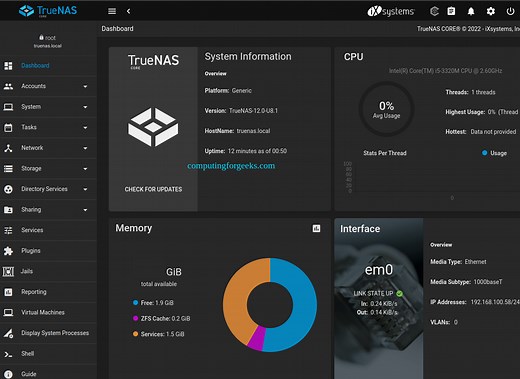Expand the System menu arrow
This screenshot has height=379, width=520.
click(85, 107)
